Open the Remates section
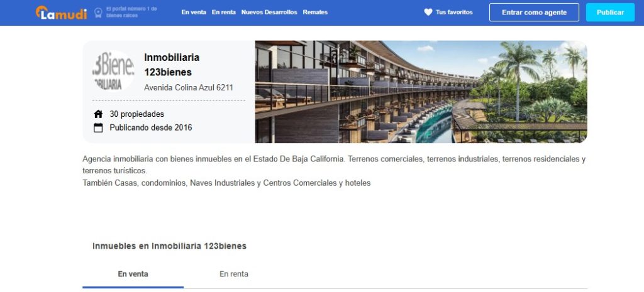Image resolution: width=644 pixels, height=292 pixels. click(x=315, y=13)
